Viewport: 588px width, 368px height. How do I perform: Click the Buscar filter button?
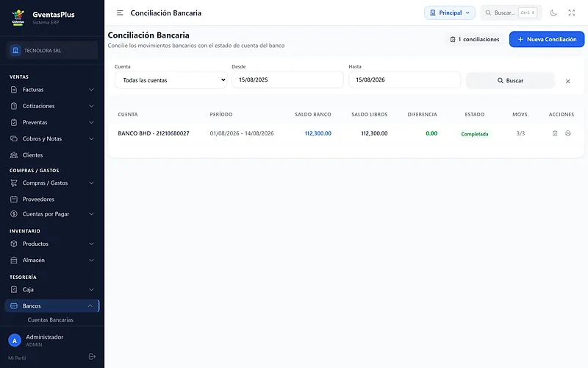510,80
